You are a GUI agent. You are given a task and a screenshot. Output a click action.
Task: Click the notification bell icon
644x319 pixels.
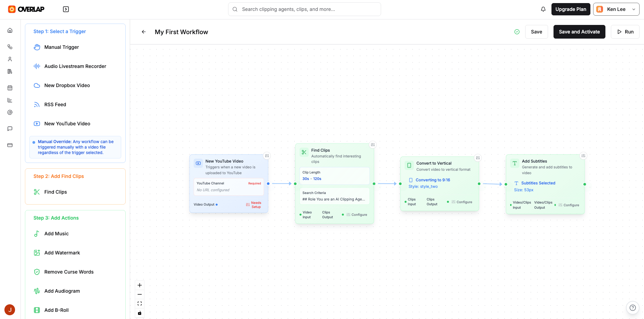[543, 9]
